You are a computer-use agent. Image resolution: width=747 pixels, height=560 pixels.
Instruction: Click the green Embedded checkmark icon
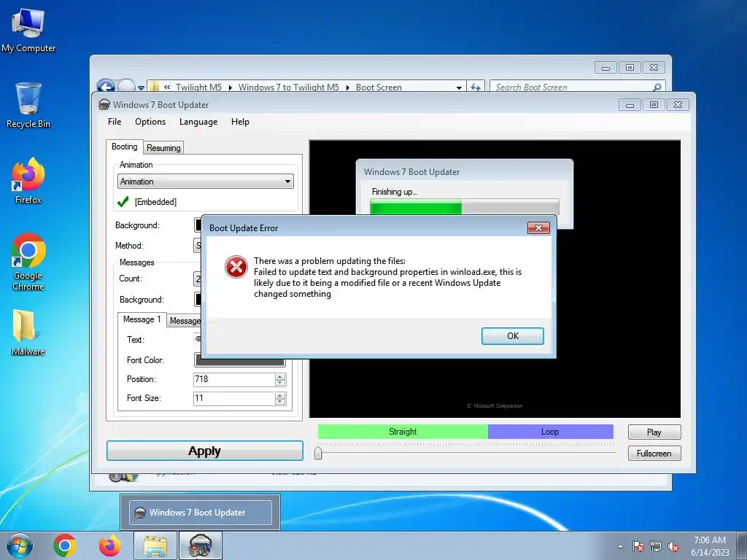(123, 201)
